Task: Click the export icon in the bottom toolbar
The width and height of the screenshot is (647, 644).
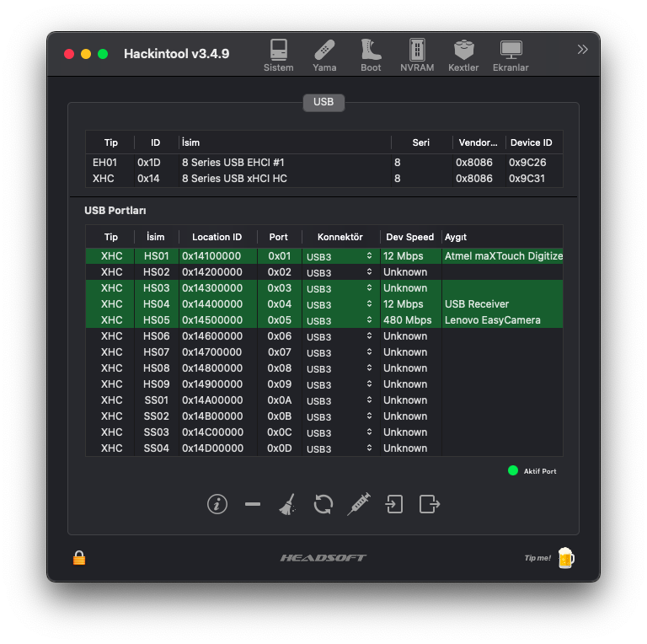Action: coord(430,504)
